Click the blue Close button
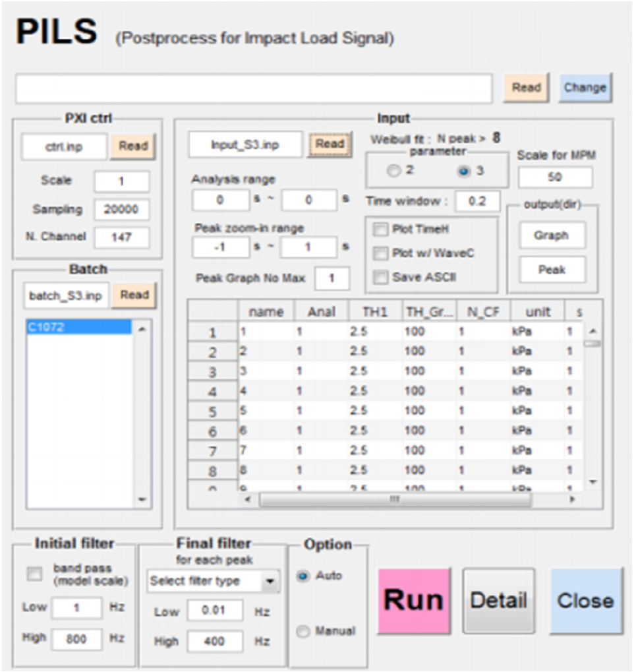Screen dimensions: 634x672 (586, 600)
